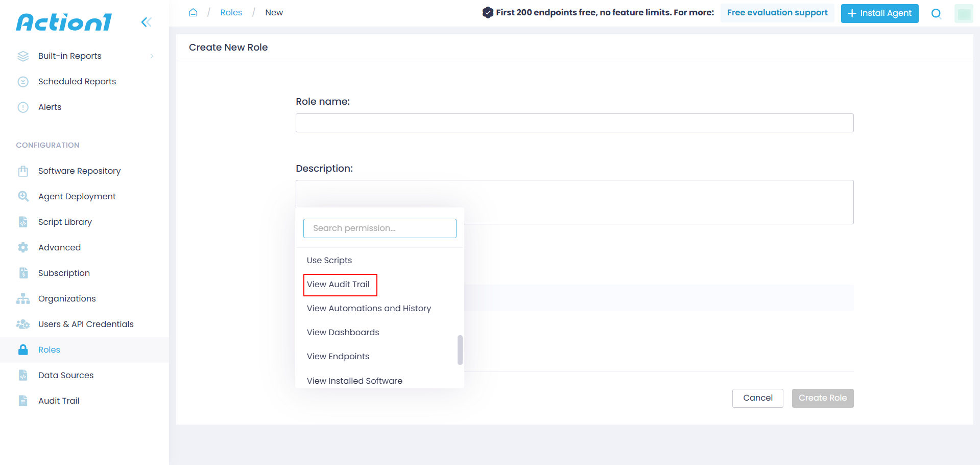Click the Advanced gear icon

pyautogui.click(x=23, y=247)
